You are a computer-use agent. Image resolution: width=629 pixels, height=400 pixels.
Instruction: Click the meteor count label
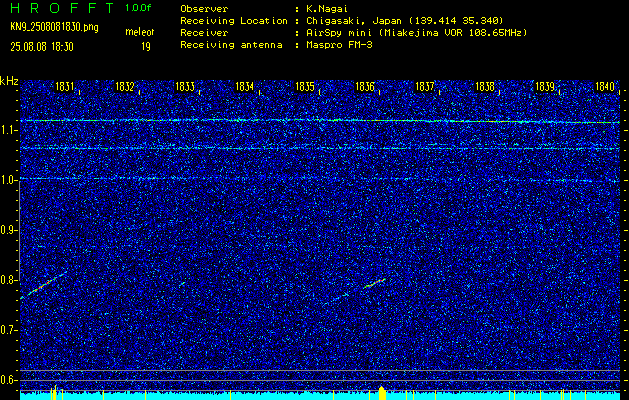coord(140,32)
